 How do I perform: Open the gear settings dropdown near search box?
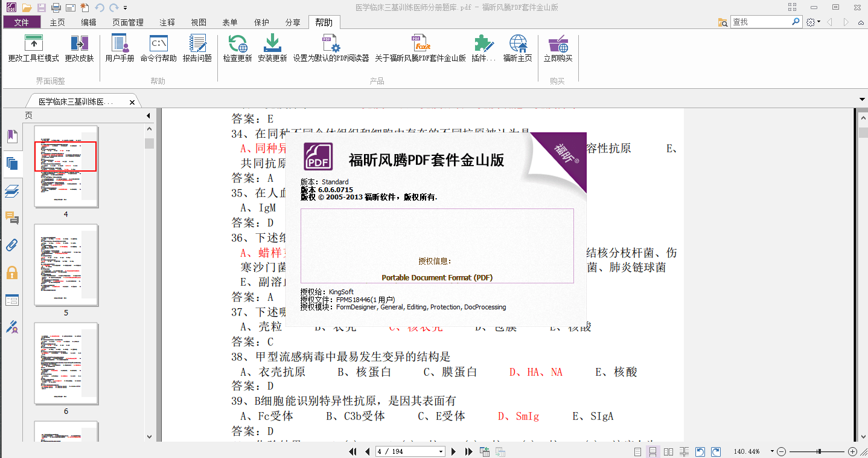(x=812, y=21)
